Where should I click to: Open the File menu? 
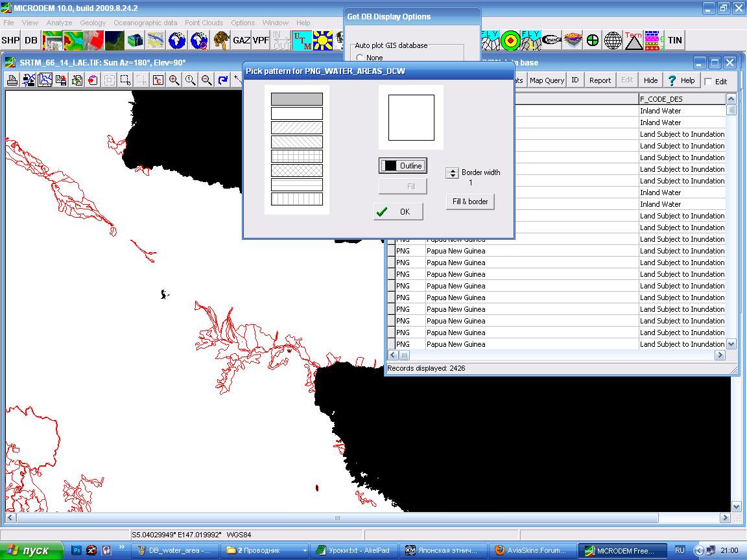click(8, 23)
